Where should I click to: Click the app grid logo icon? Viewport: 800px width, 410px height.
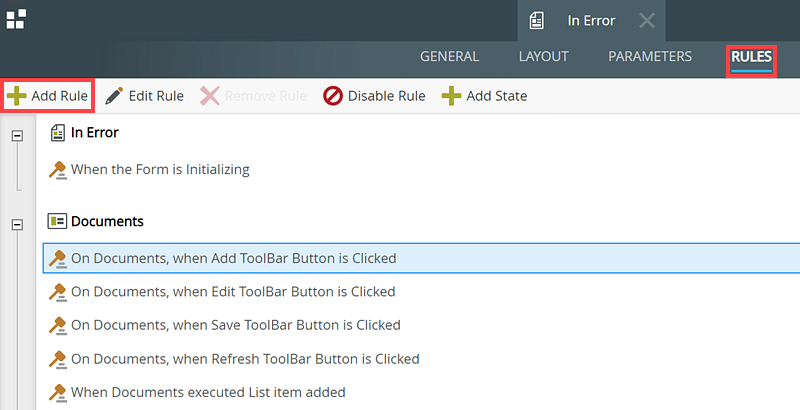click(16, 19)
